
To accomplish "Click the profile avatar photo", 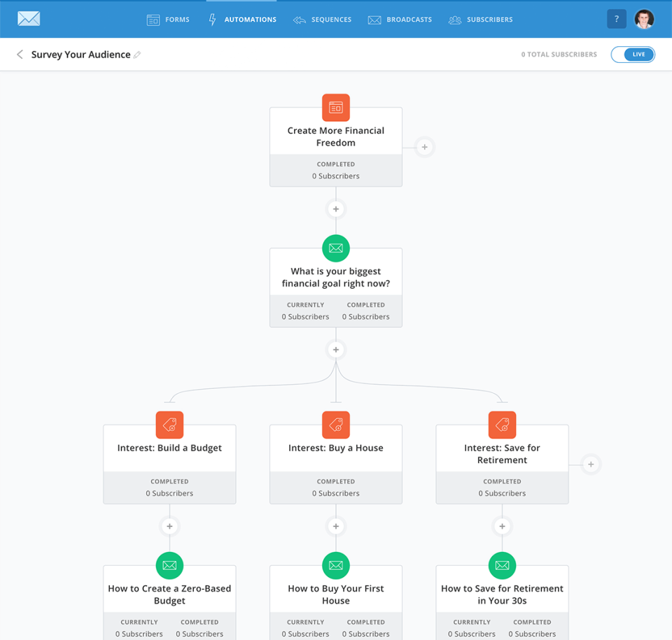I will coord(644,19).
